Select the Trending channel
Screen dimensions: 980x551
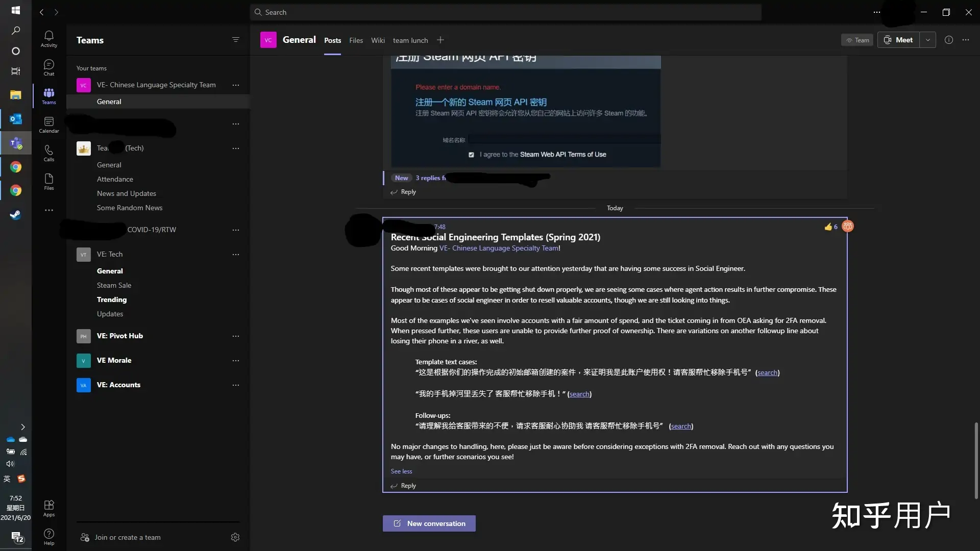coord(112,299)
